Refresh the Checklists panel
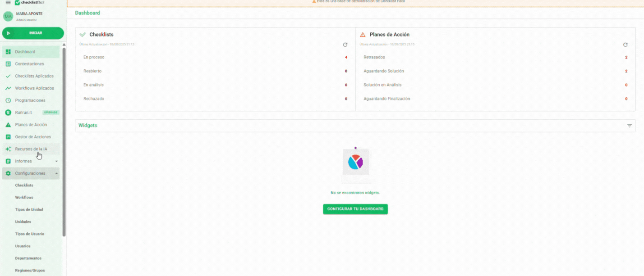 345,45
